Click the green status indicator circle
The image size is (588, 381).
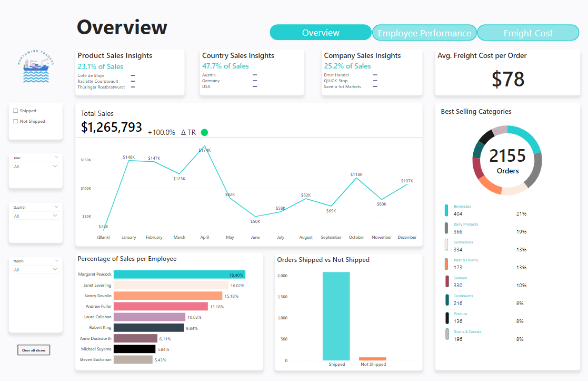click(x=204, y=132)
